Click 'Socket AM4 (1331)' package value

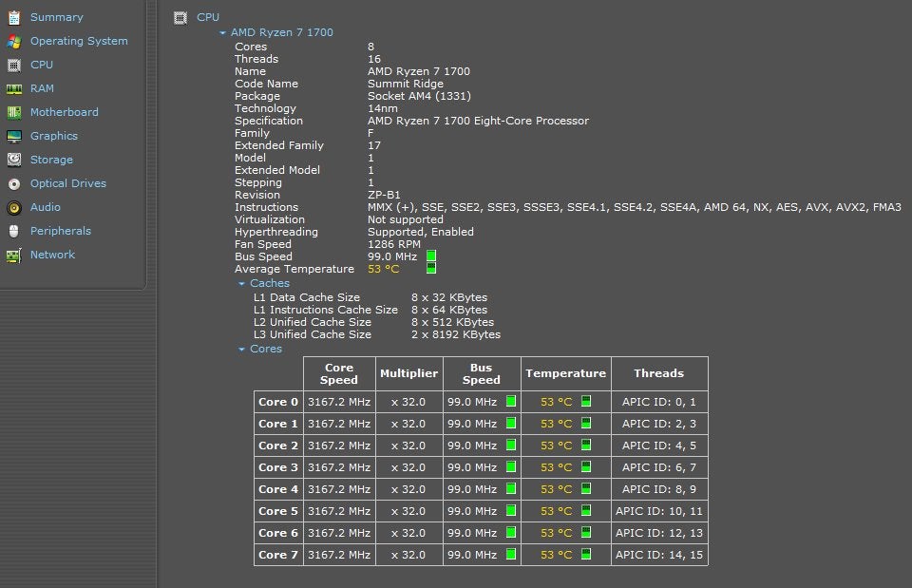pyautogui.click(x=419, y=96)
